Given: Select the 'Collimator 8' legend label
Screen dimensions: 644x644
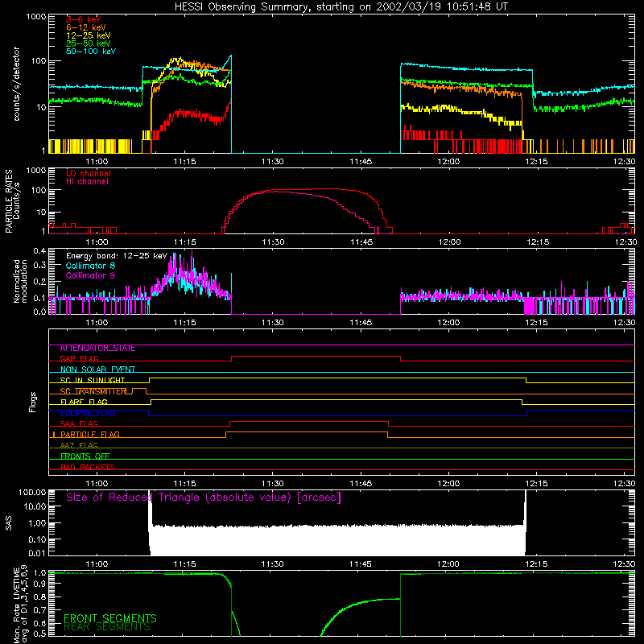Looking at the screenshot, I should point(90,266).
